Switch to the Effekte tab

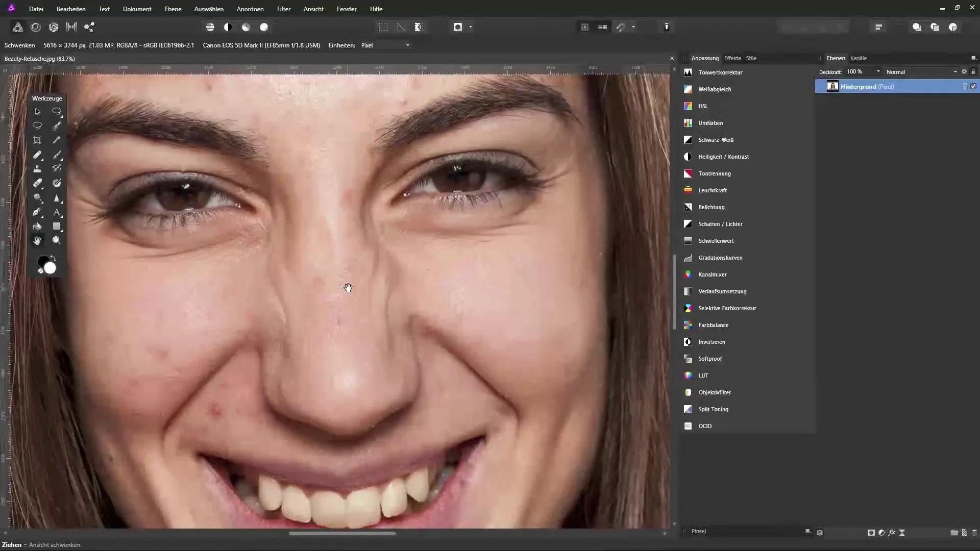click(732, 58)
